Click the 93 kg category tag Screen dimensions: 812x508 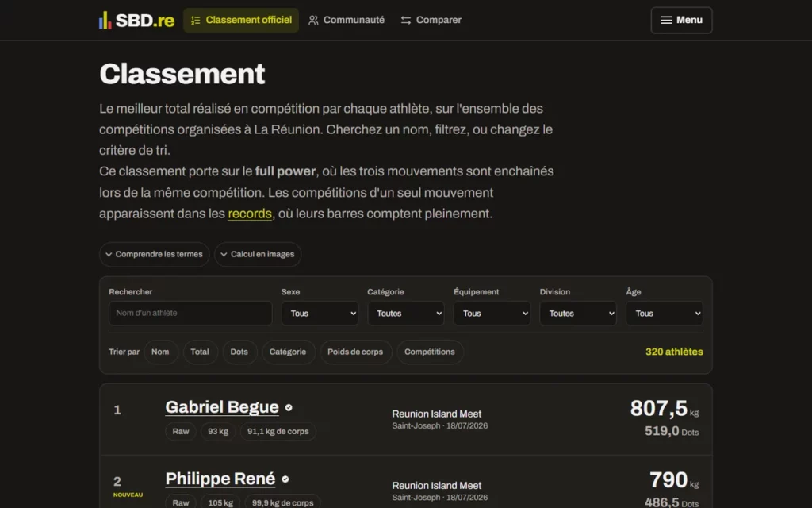tap(218, 431)
